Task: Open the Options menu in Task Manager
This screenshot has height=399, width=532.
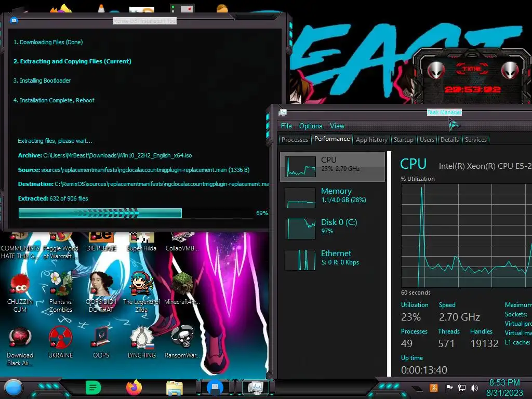Action: tap(311, 126)
